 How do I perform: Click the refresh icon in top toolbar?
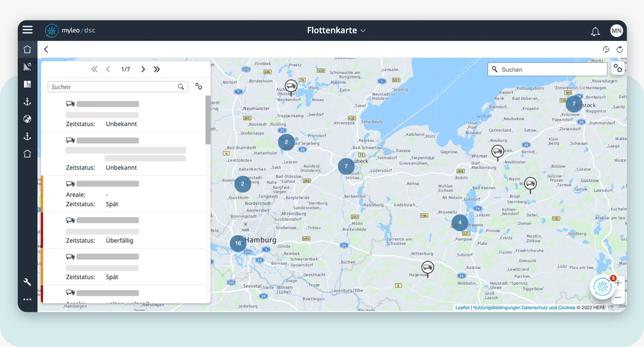(620, 50)
